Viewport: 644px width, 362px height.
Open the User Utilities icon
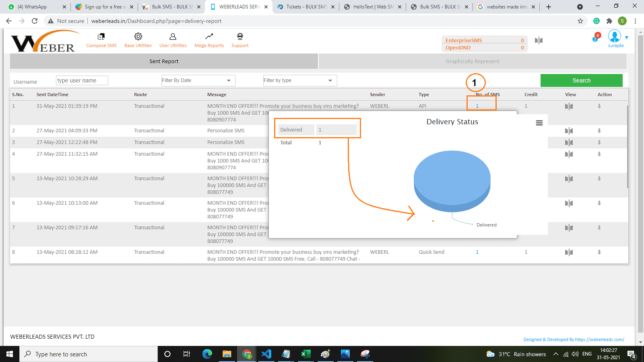pyautogui.click(x=173, y=37)
